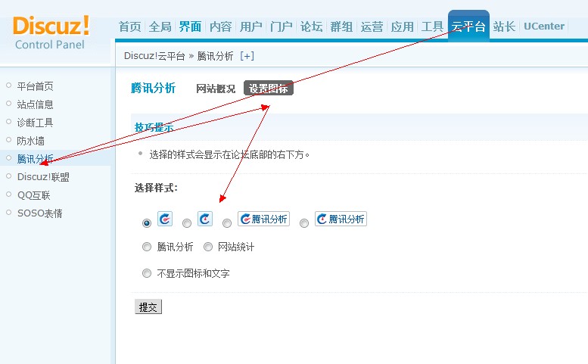
Task: Open 站点信息 in sidebar
Action: click(x=35, y=104)
